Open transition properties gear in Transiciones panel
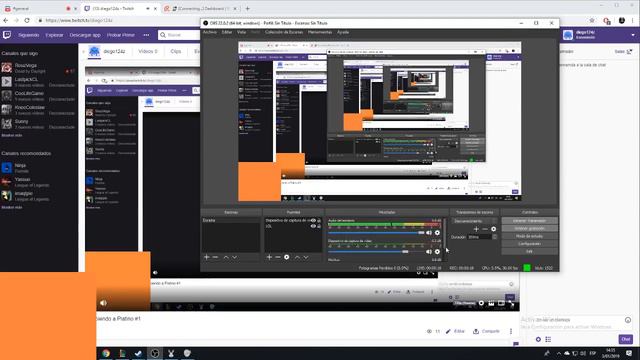The width and height of the screenshot is (640, 360). [x=493, y=229]
